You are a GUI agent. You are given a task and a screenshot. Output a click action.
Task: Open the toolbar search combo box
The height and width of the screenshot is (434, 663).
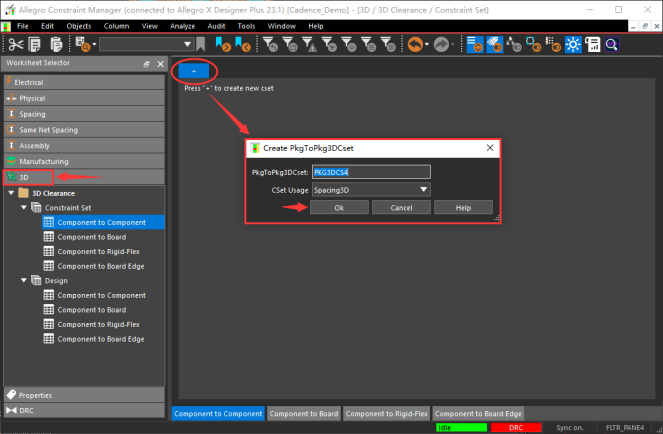pyautogui.click(x=146, y=44)
